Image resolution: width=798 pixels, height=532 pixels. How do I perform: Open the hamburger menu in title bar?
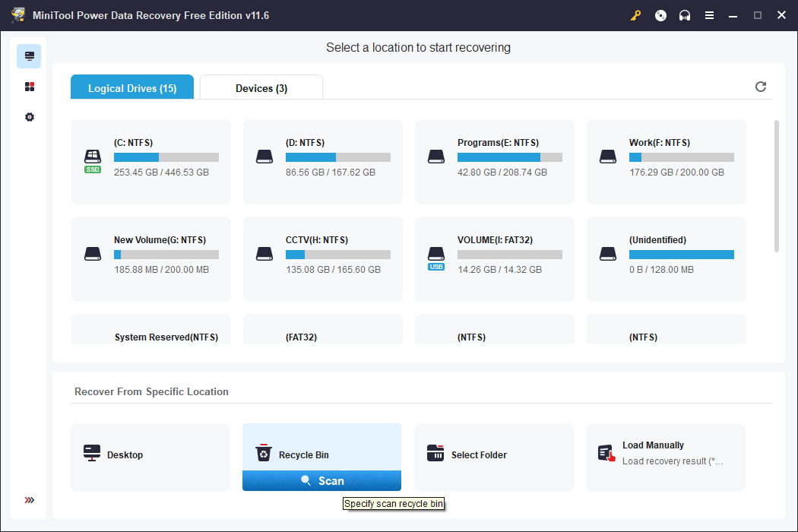click(x=709, y=15)
